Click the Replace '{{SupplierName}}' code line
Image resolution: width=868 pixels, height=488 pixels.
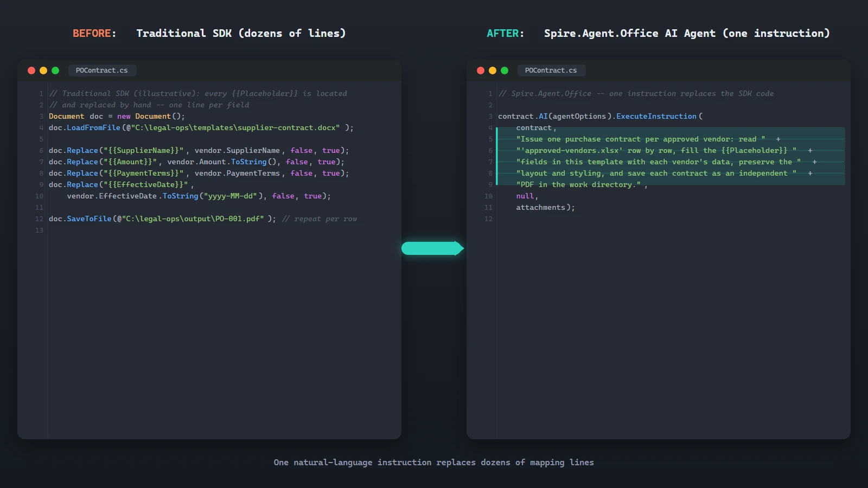point(199,151)
